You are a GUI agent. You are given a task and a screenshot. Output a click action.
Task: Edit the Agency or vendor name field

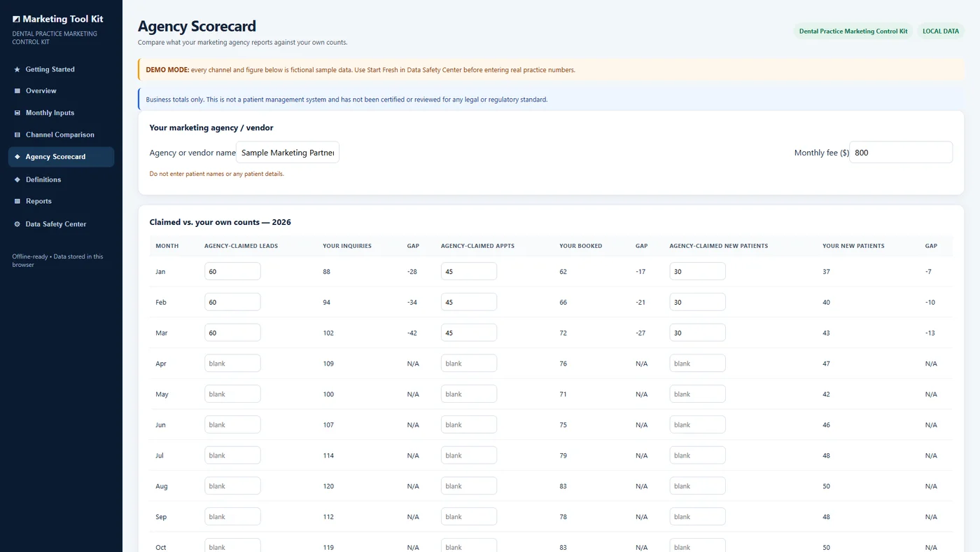pos(288,153)
